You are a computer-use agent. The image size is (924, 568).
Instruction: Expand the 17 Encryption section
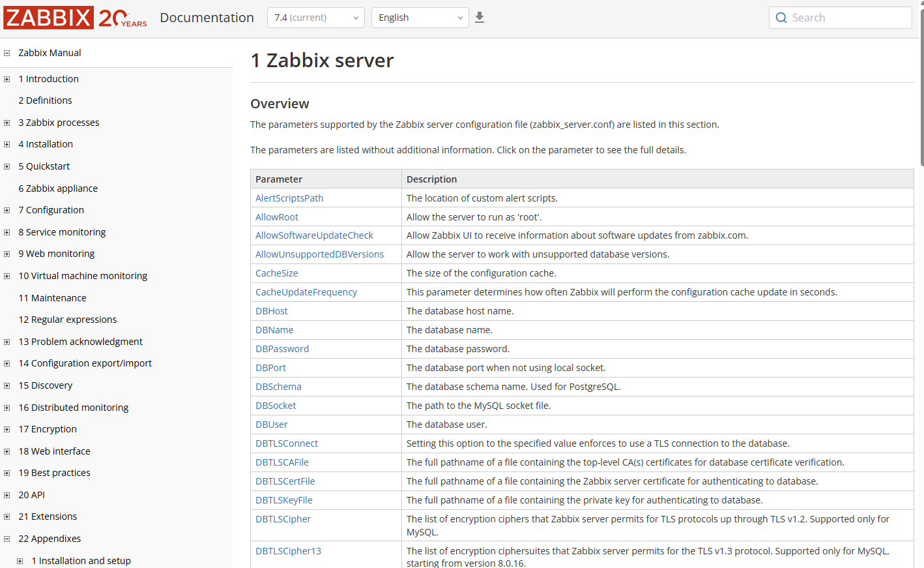coord(6,429)
